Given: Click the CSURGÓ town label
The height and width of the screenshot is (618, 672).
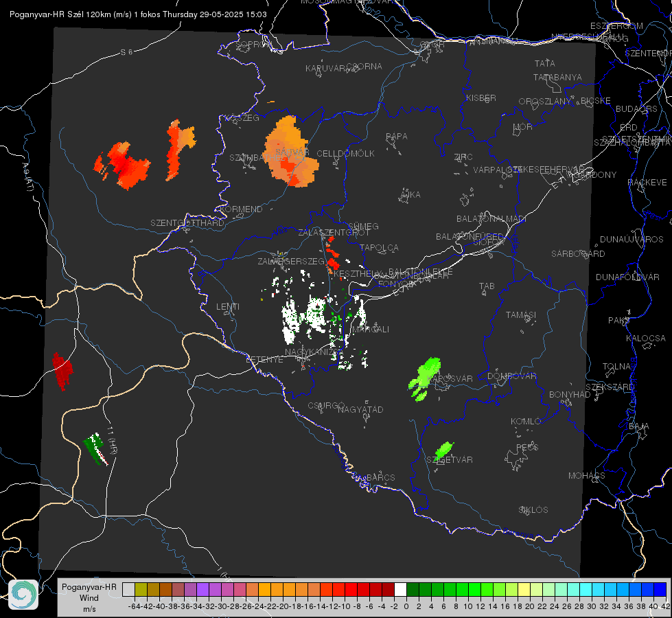Looking at the screenshot, I should tap(326, 406).
